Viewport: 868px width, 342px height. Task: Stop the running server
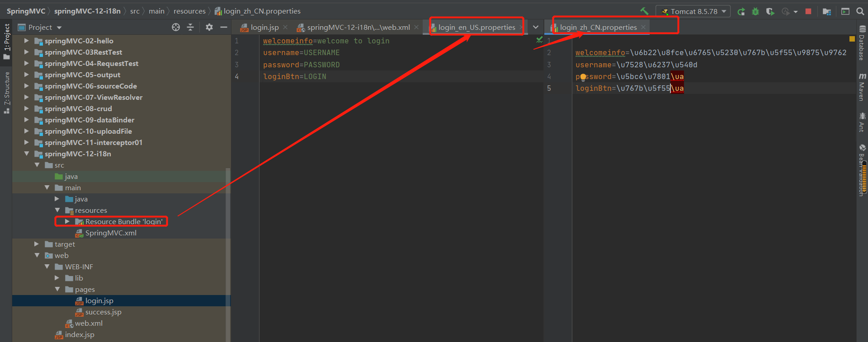808,11
